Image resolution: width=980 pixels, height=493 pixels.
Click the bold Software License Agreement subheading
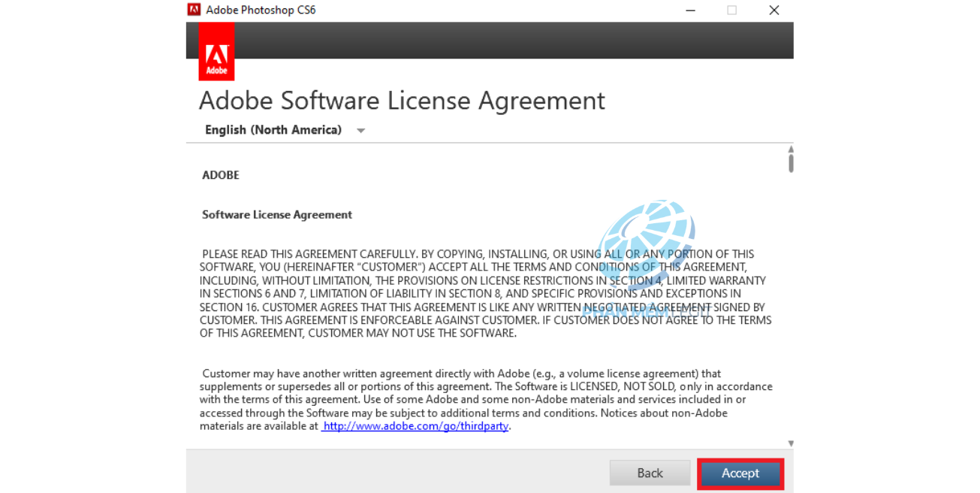[x=277, y=215]
